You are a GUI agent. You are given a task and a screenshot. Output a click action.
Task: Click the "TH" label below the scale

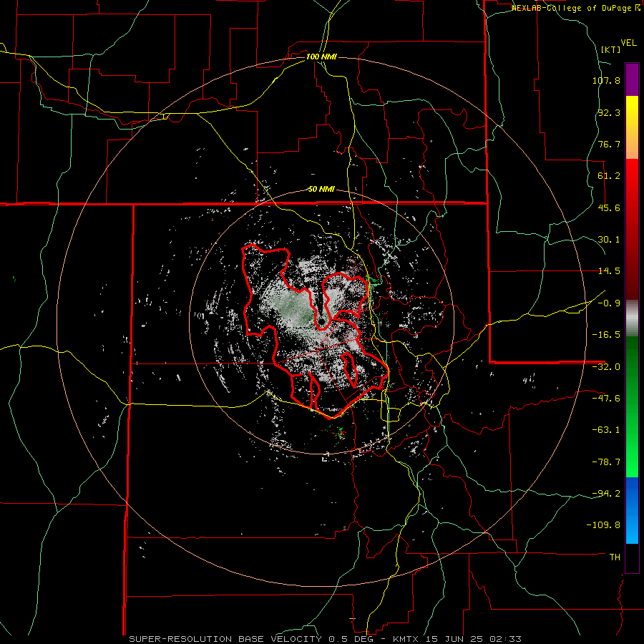[615, 557]
